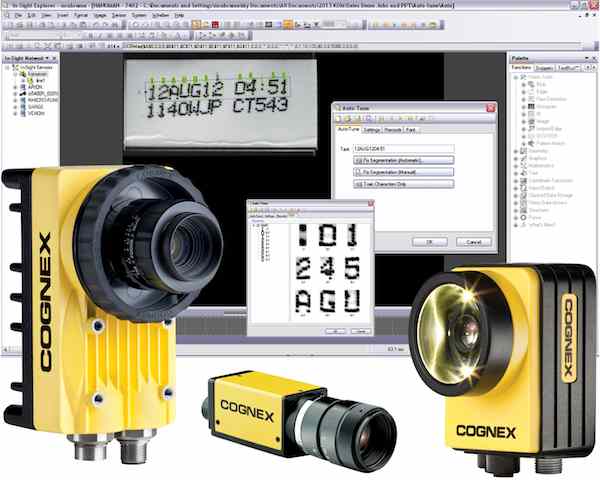The width and height of the screenshot is (600, 480).
Task: Click Train Characters Only button
Action: pos(403,184)
